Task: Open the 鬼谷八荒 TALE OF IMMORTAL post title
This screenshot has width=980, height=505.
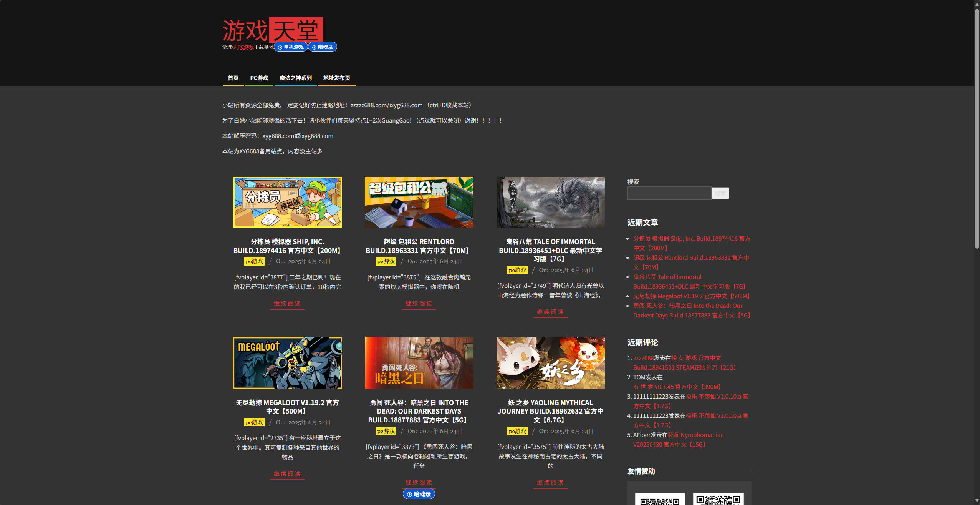Action: click(x=550, y=250)
